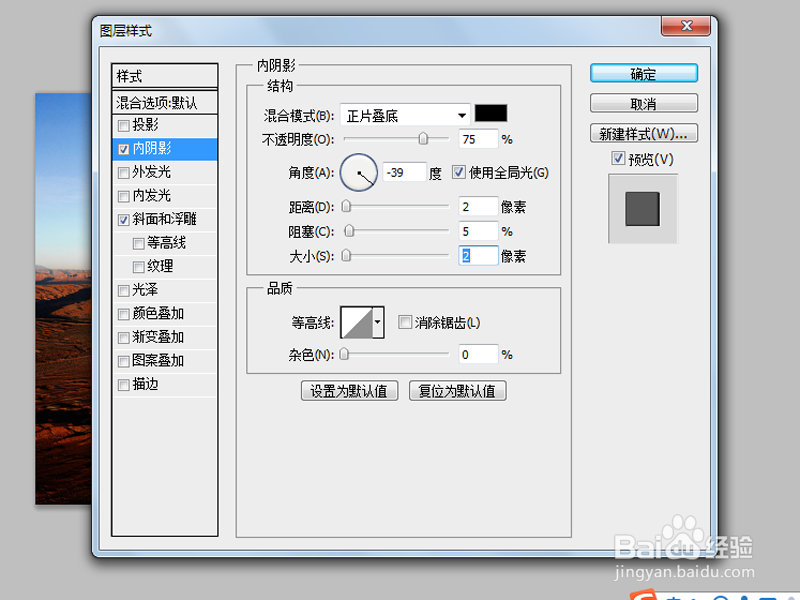Toggle the 预览 preview checkbox
Viewport: 800px width, 600px height.
[x=618, y=158]
